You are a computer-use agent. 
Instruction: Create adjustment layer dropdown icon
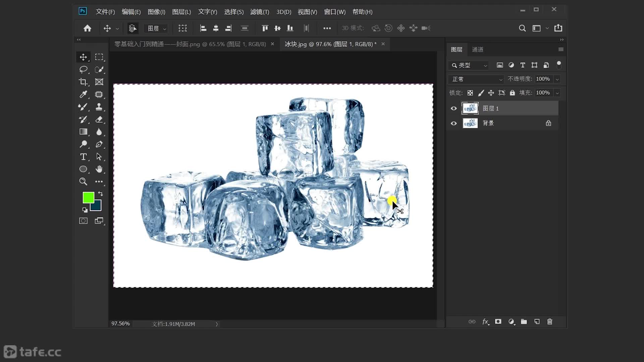[x=512, y=322]
